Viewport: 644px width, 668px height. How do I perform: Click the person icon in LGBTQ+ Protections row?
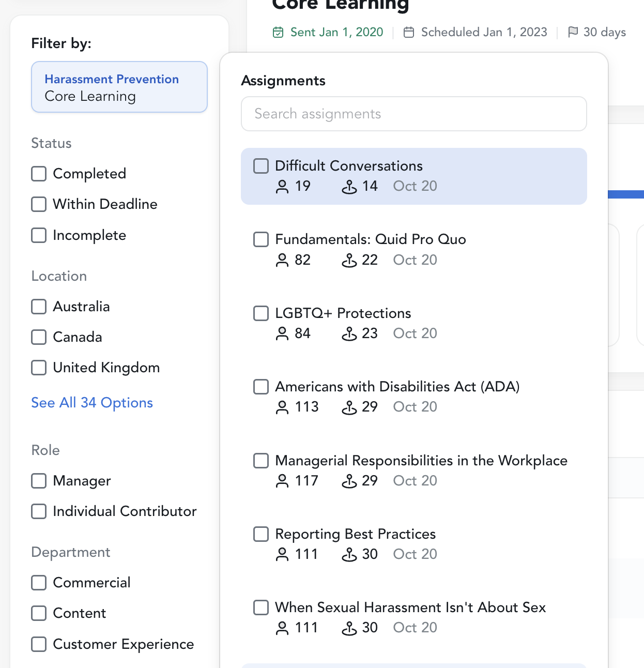point(282,333)
